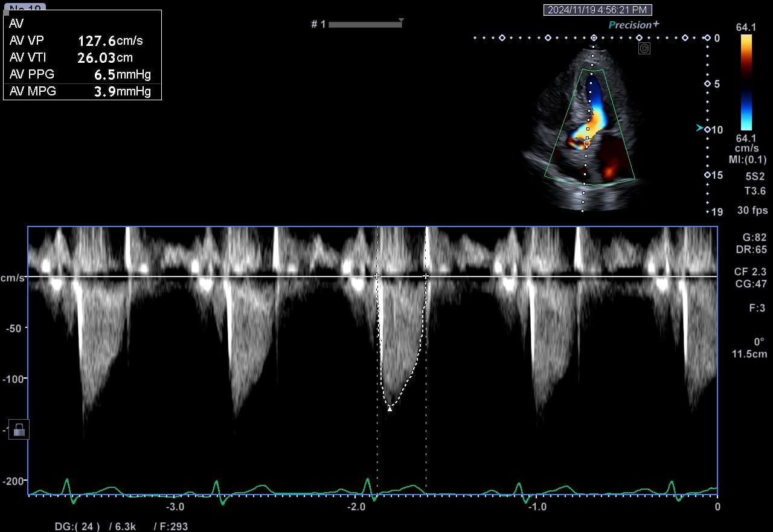Click the DR:65 dynamic range value
Viewport: 773px width, 532px height.
click(x=751, y=249)
